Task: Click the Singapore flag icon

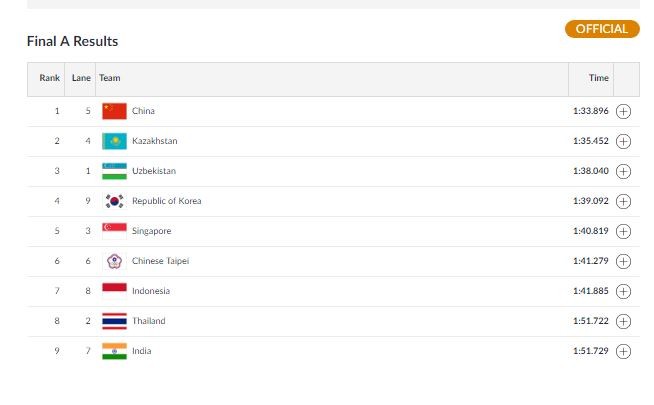Action: click(x=114, y=231)
